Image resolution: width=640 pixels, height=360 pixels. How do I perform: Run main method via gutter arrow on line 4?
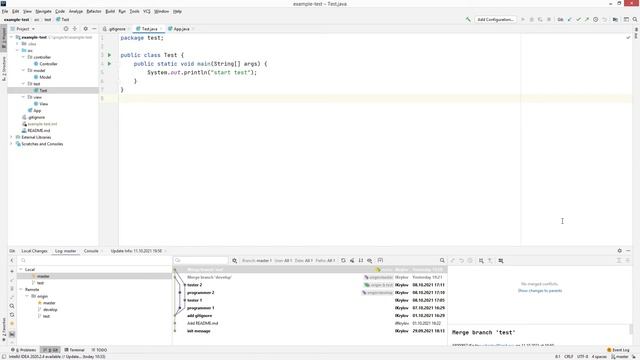coord(109,64)
